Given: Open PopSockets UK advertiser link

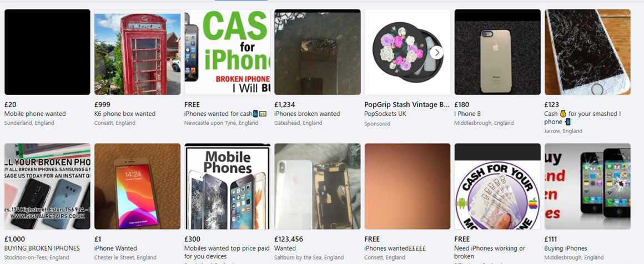Looking at the screenshot, I should click(x=385, y=114).
